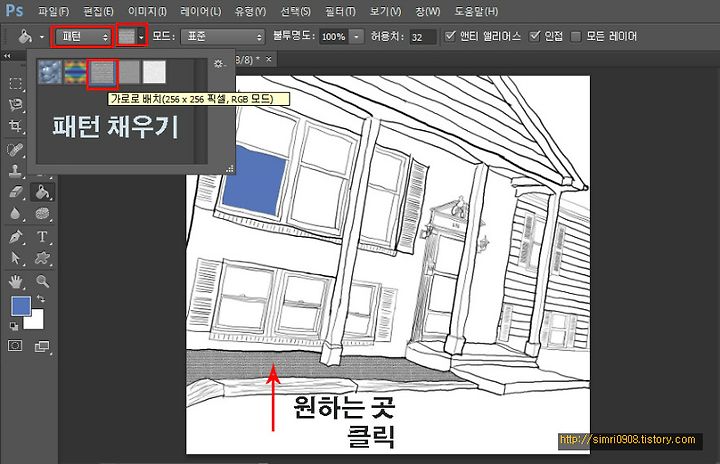Select the Rectangular Marquee tool

coord(16,83)
